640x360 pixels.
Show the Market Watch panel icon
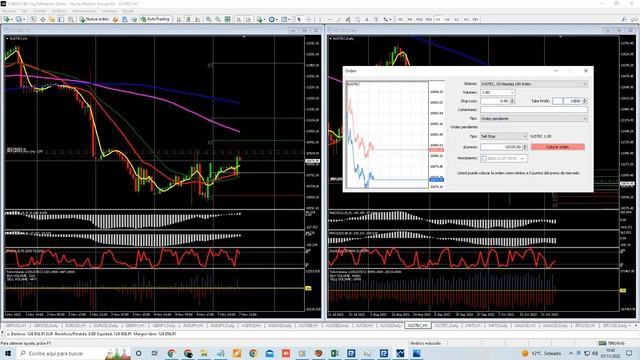33,19
